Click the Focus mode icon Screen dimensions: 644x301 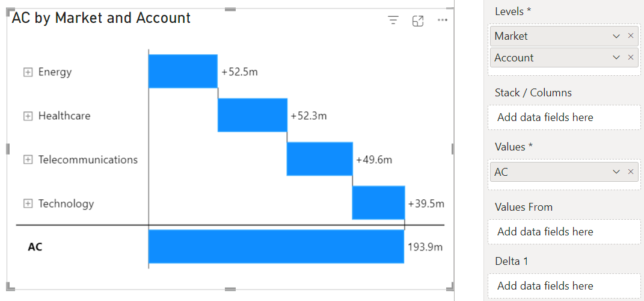pos(418,21)
